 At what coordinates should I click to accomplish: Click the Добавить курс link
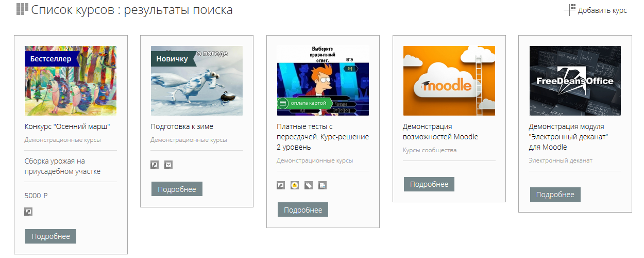tap(602, 10)
